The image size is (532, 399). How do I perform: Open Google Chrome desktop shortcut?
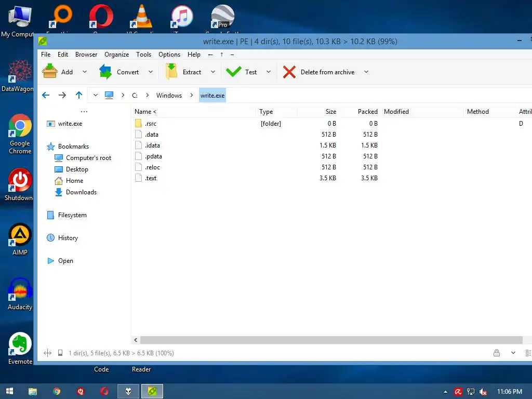pyautogui.click(x=20, y=135)
